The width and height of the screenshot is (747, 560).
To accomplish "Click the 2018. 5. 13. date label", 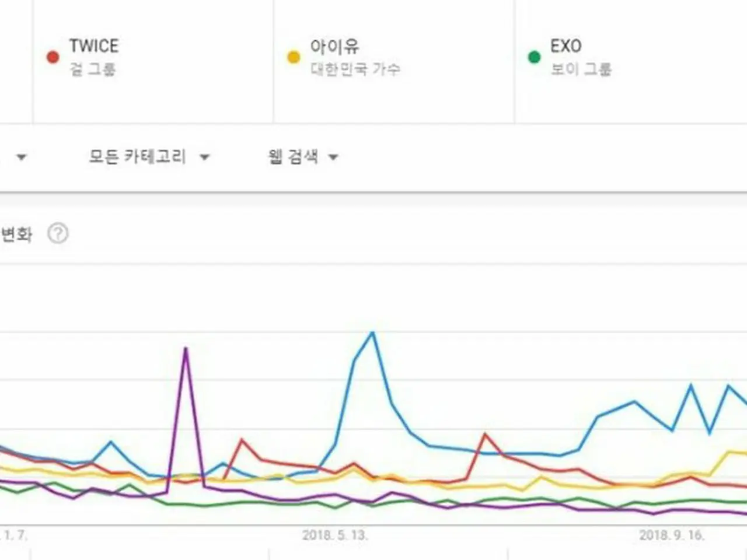I will [x=335, y=535].
